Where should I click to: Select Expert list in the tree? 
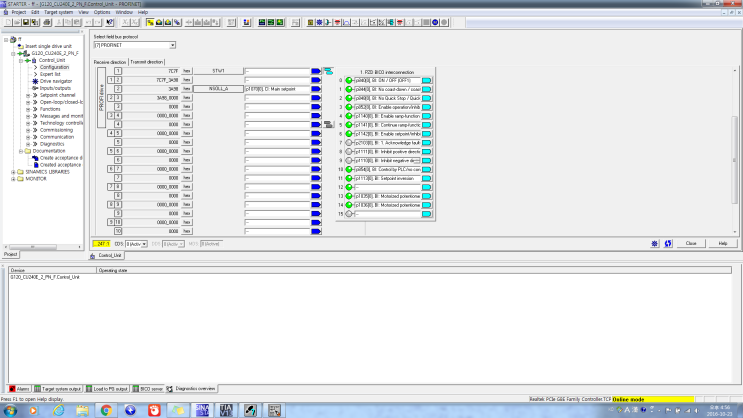point(50,74)
